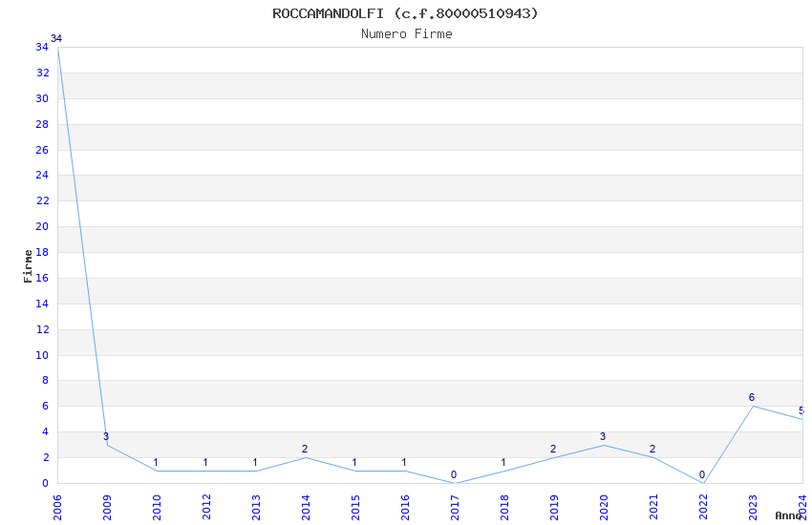Click the Firme y-axis title
This screenshot has height=525, width=812.
(x=28, y=266)
